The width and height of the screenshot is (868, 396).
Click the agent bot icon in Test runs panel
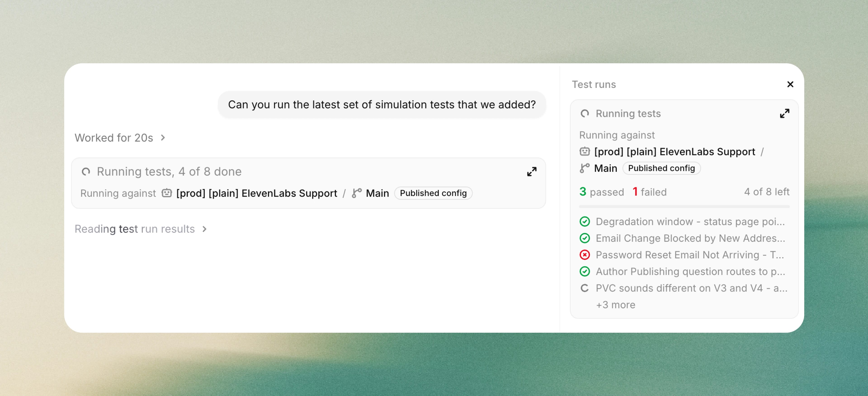click(585, 151)
